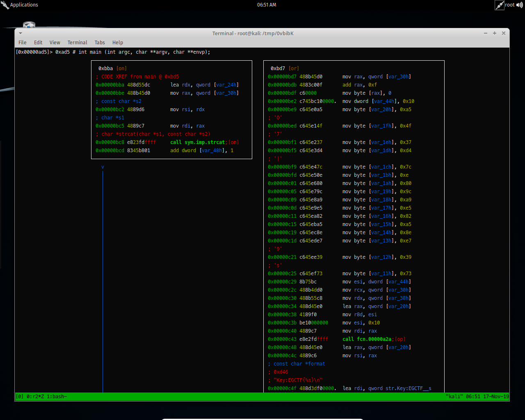
Task: Click mov byte [var_1fh], 0x4f
Action: 377,126
